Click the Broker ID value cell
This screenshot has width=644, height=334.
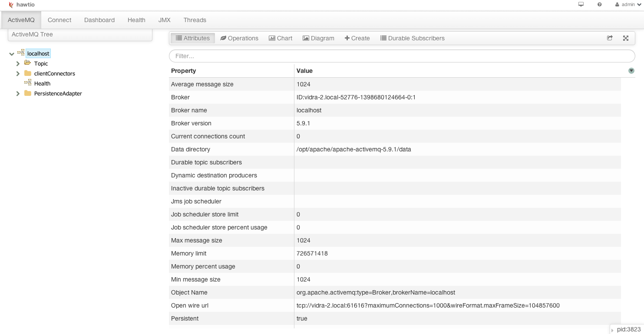click(x=356, y=97)
